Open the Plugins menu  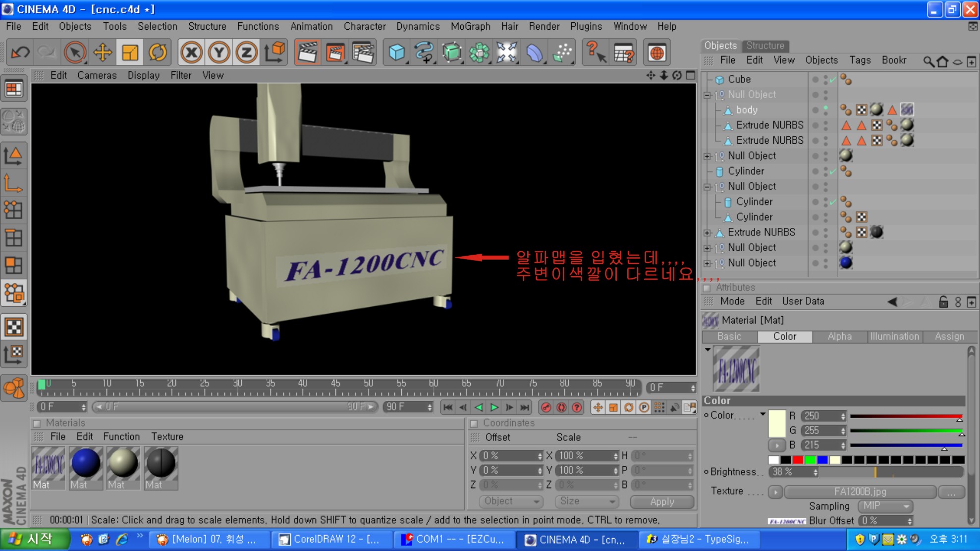tap(586, 26)
